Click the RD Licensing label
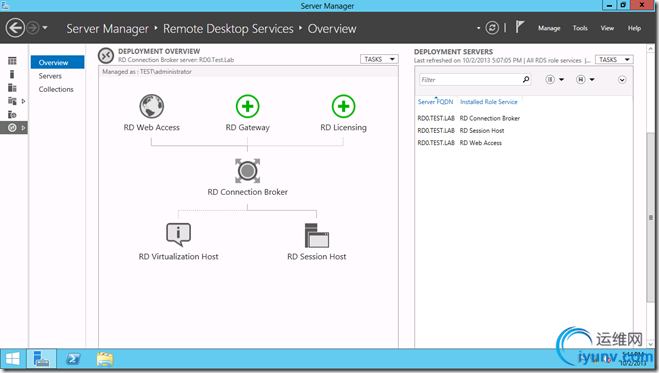The image size is (659, 373). coord(343,127)
